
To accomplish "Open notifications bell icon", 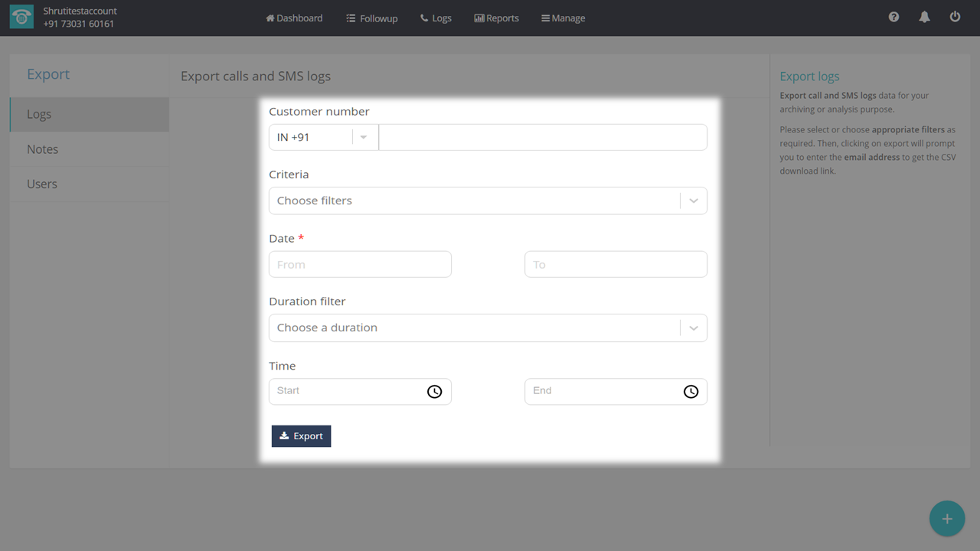I will pyautogui.click(x=924, y=17).
